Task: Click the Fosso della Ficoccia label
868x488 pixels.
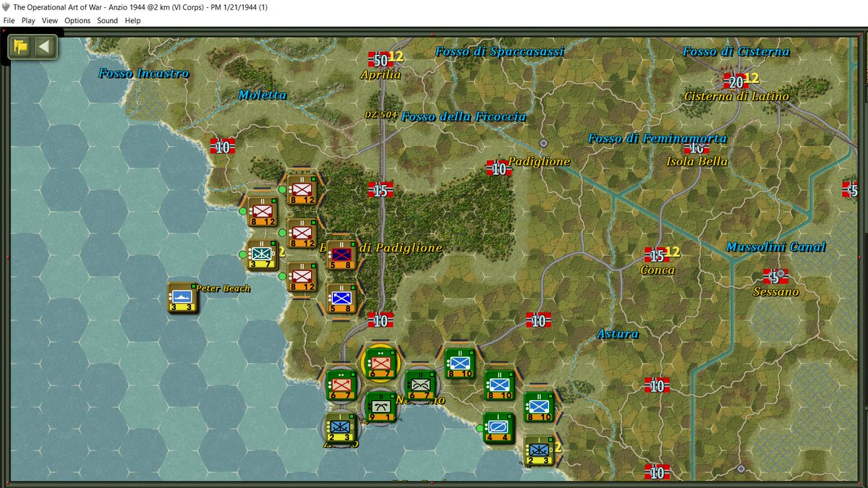Action: (464, 116)
